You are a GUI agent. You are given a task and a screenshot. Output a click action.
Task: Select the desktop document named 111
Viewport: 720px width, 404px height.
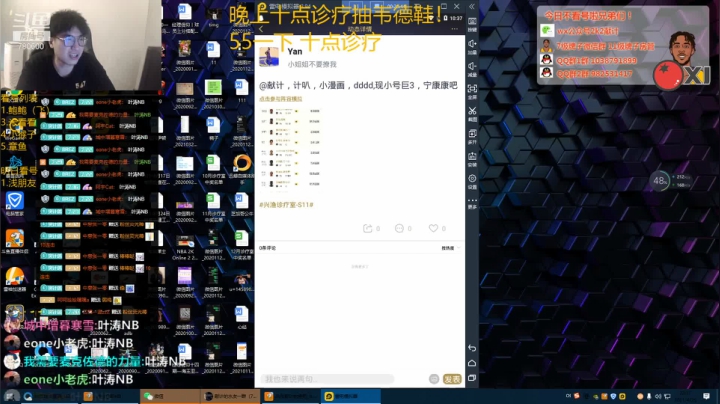pyautogui.click(x=242, y=91)
